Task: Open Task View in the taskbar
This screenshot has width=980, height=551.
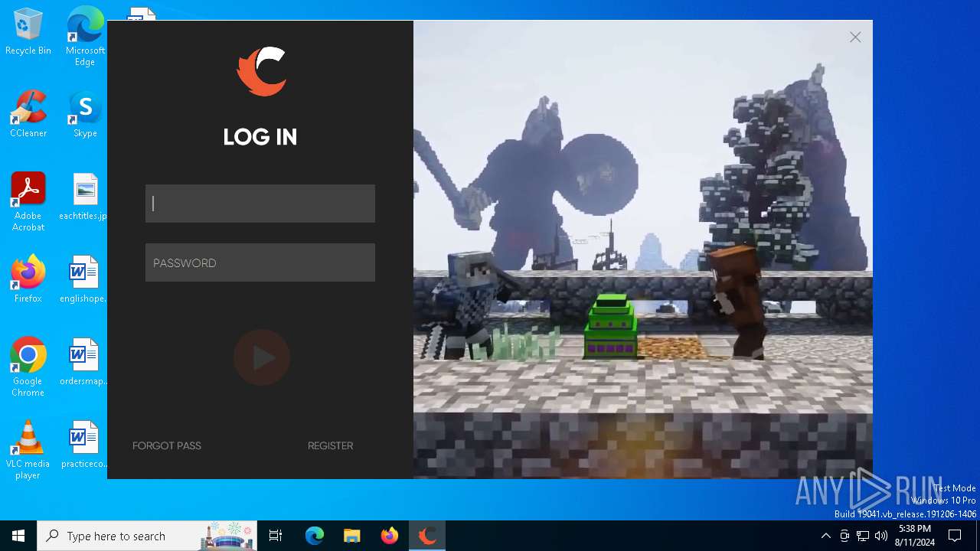Action: 276,536
